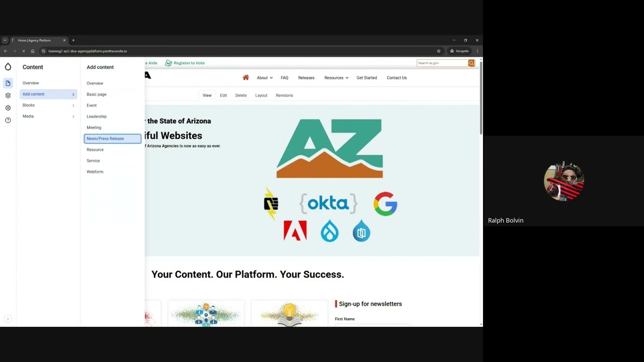Click the Google G logo

(385, 204)
